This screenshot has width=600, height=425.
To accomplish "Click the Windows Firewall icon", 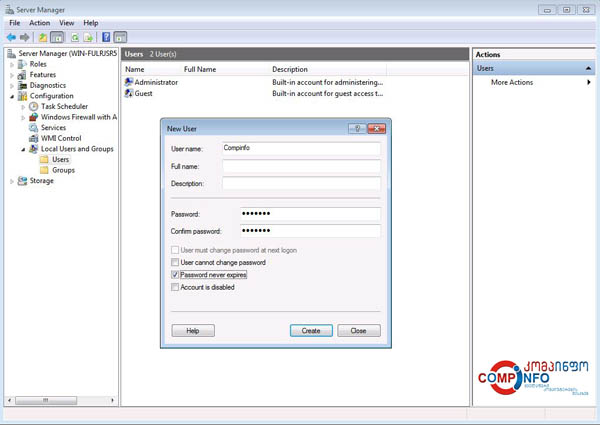I will pos(34,117).
